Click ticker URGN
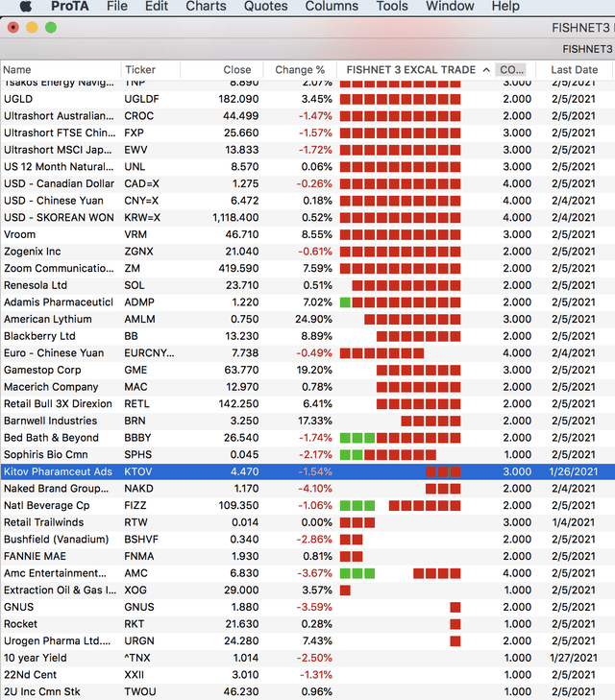 click(x=139, y=641)
